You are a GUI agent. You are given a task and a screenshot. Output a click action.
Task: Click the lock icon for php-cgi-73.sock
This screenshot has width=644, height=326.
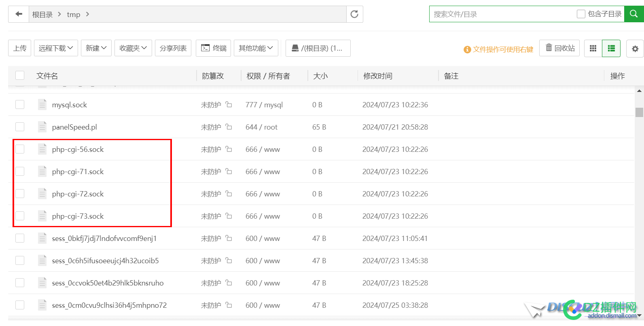[x=229, y=216]
